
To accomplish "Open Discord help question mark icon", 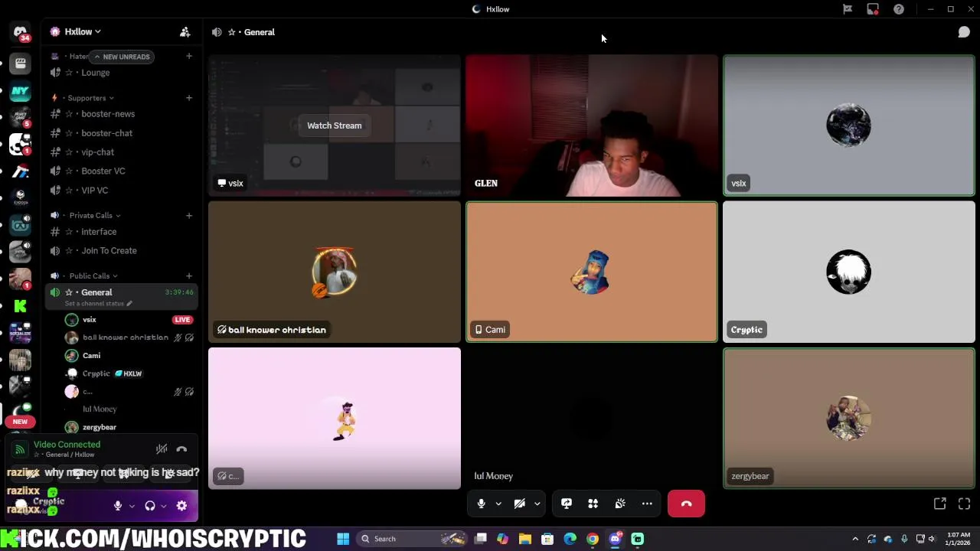I will (899, 9).
